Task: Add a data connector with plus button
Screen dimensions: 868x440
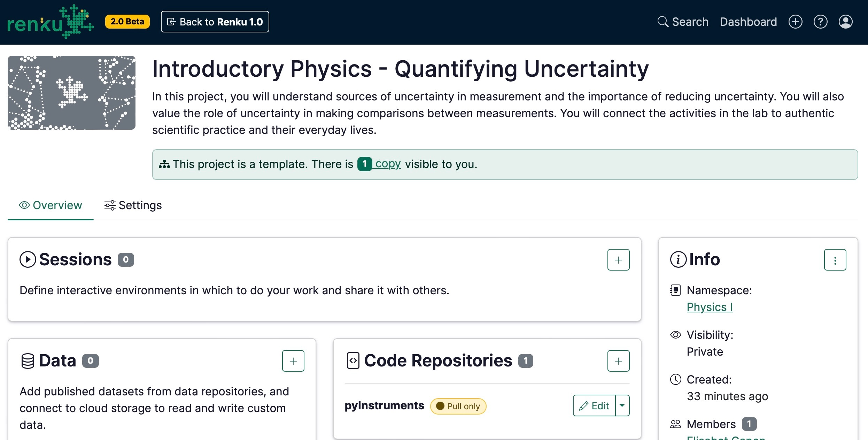Action: (x=293, y=361)
